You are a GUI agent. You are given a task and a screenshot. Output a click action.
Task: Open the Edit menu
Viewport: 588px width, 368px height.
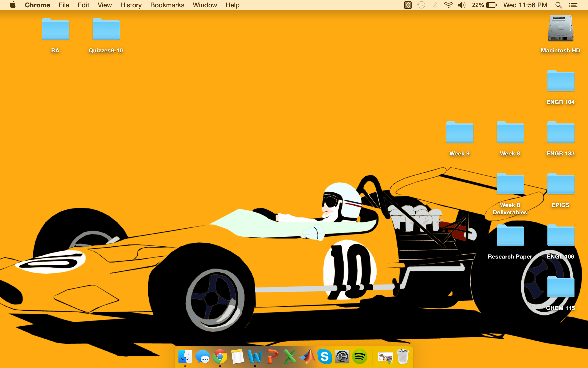83,5
